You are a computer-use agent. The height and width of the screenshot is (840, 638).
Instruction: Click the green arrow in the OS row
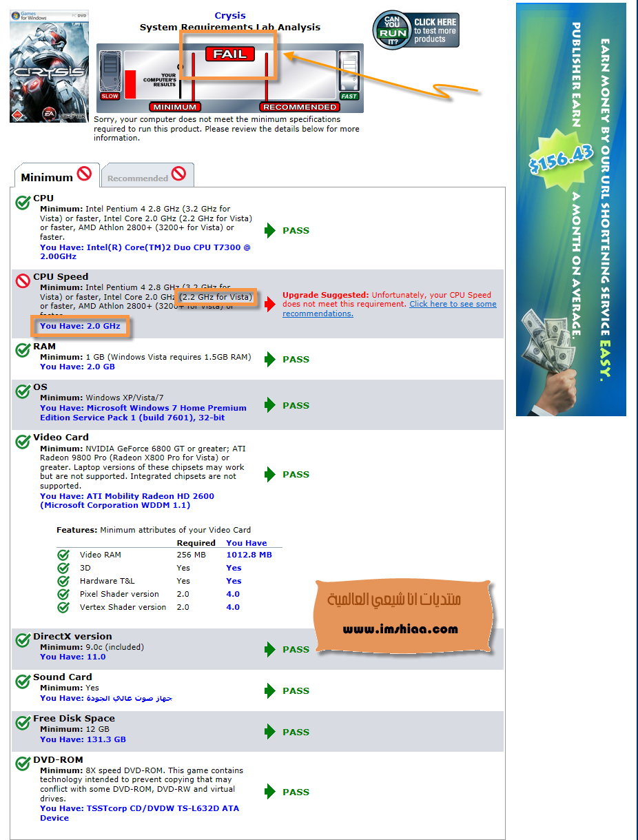(270, 405)
